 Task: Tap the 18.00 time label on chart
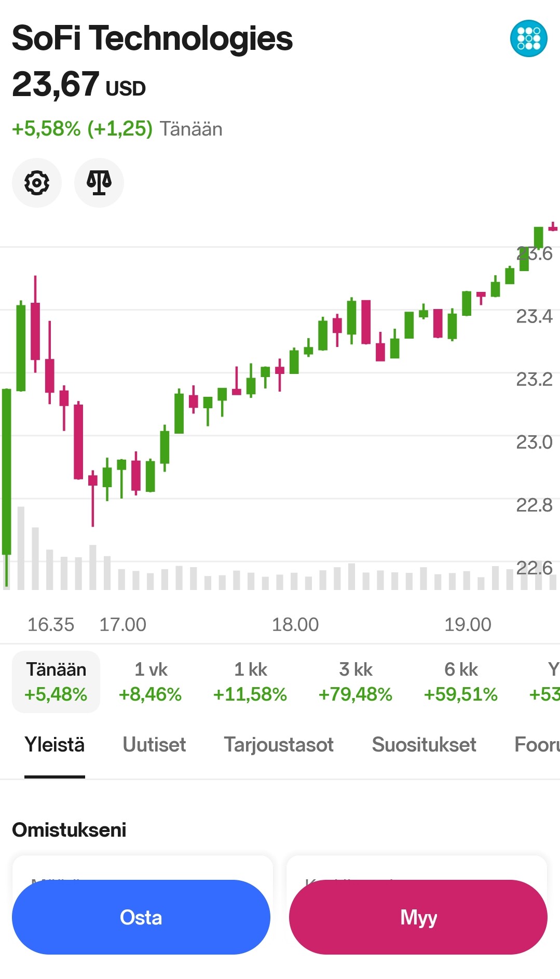295,624
